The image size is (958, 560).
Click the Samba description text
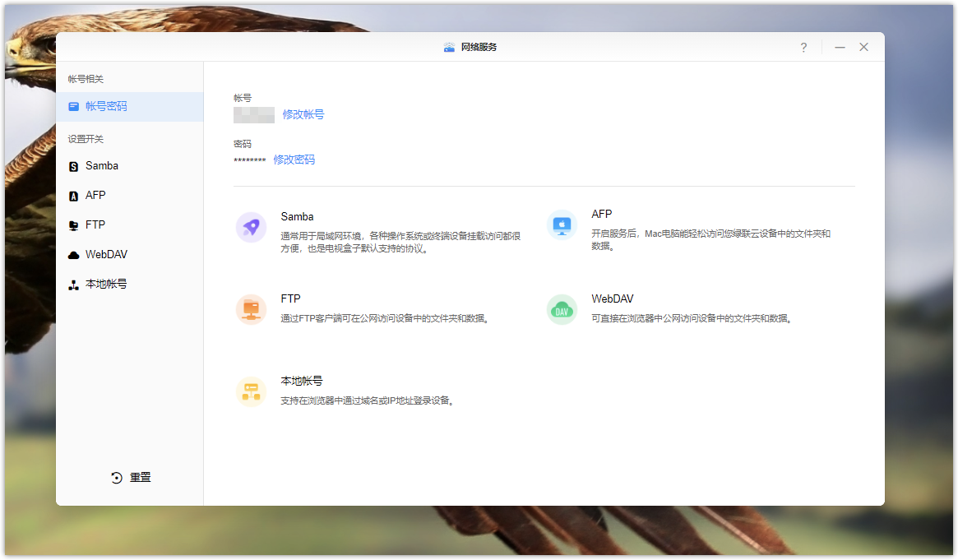(x=400, y=243)
